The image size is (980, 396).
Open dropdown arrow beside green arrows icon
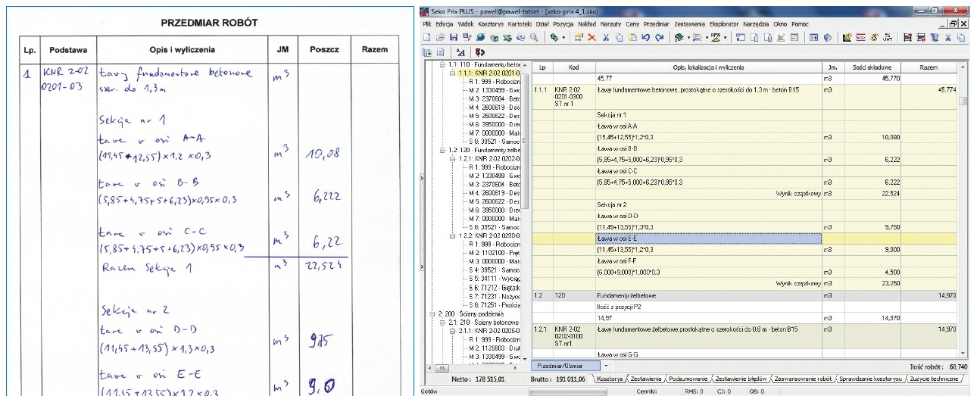(563, 37)
